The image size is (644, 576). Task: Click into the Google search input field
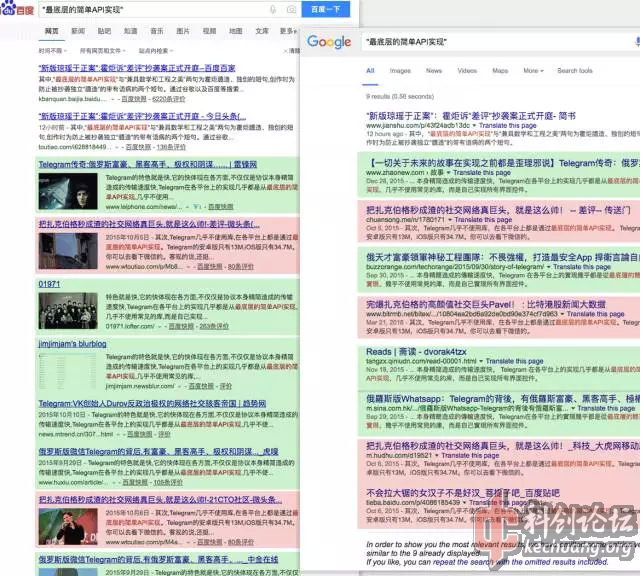(480, 42)
